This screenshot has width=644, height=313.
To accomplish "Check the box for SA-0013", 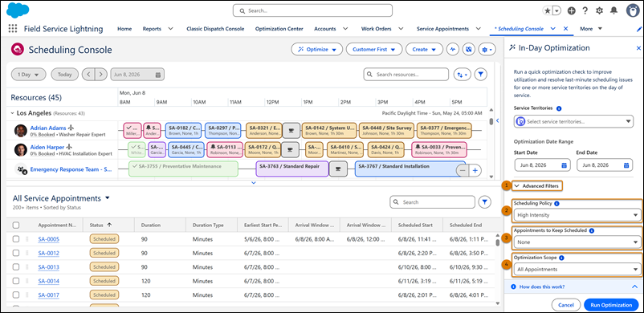I will click(15, 267).
